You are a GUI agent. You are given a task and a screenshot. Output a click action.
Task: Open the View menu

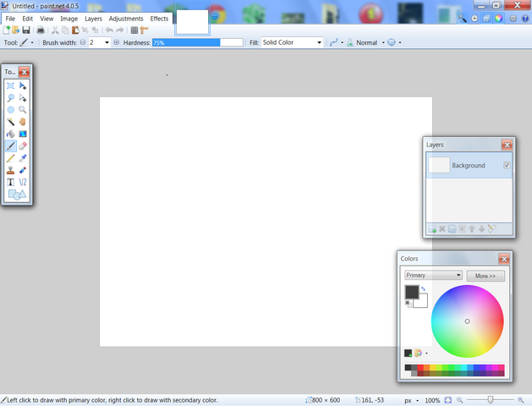[47, 19]
